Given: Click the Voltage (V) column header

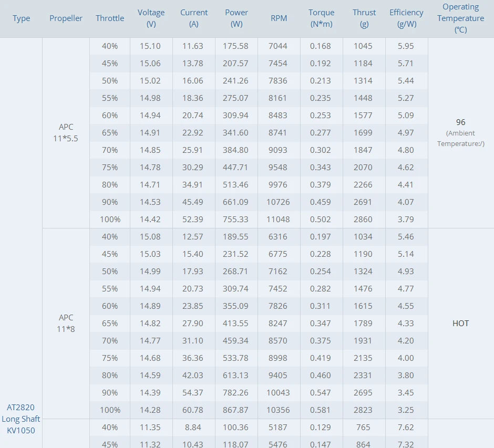Looking at the screenshot, I should (151, 18).
